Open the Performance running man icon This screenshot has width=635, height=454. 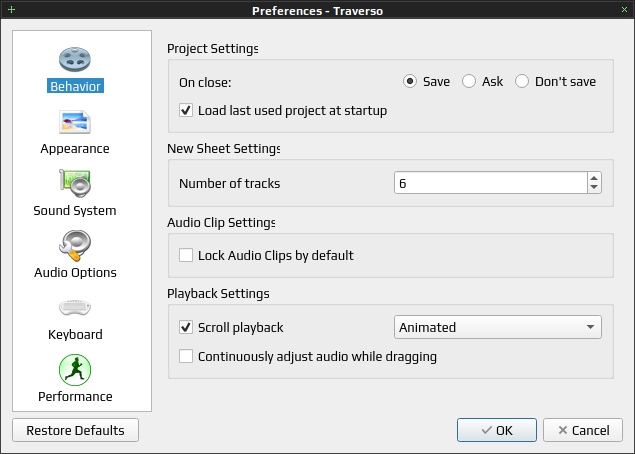[75, 370]
